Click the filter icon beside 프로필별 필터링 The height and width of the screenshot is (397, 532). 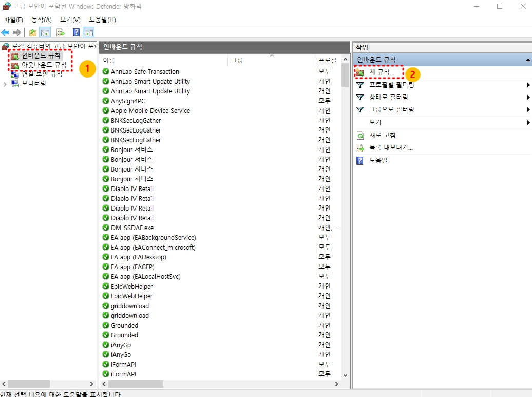click(360, 85)
